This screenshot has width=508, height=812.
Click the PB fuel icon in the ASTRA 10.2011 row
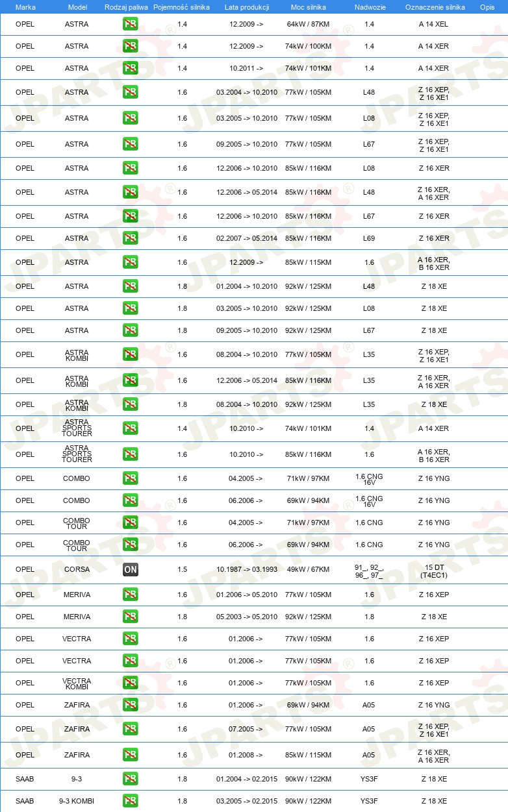pyautogui.click(x=131, y=68)
